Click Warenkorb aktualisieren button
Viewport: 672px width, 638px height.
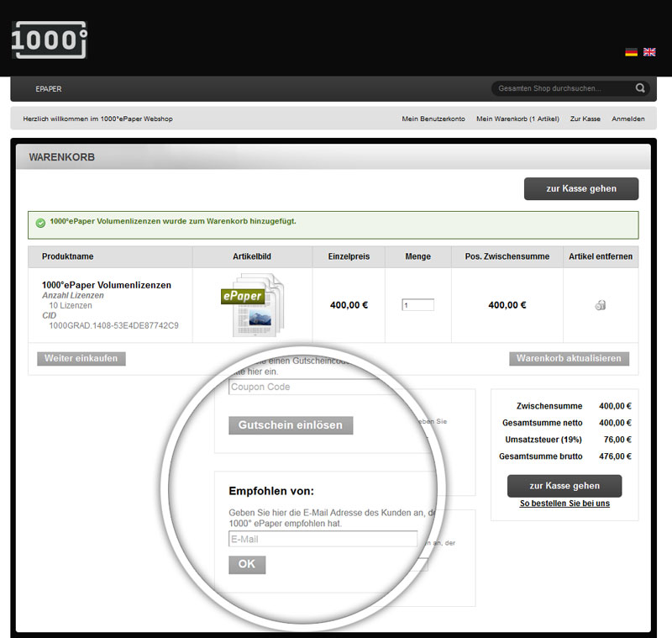click(569, 358)
